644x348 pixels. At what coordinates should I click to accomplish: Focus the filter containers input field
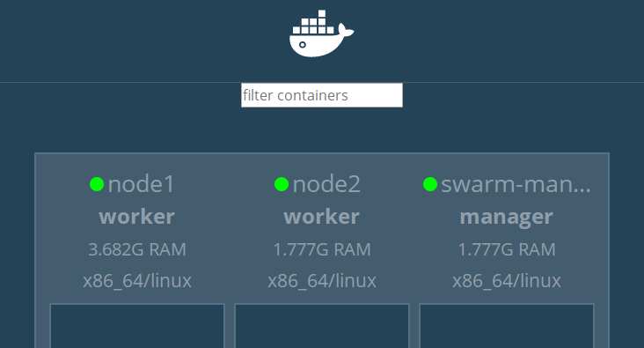point(322,95)
